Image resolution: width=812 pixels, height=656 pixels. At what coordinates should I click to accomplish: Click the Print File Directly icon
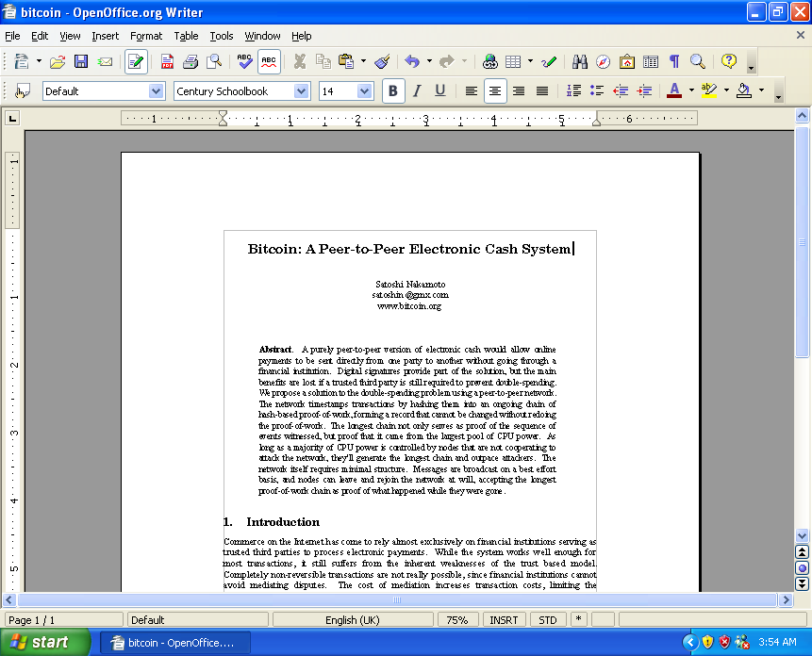(191, 61)
